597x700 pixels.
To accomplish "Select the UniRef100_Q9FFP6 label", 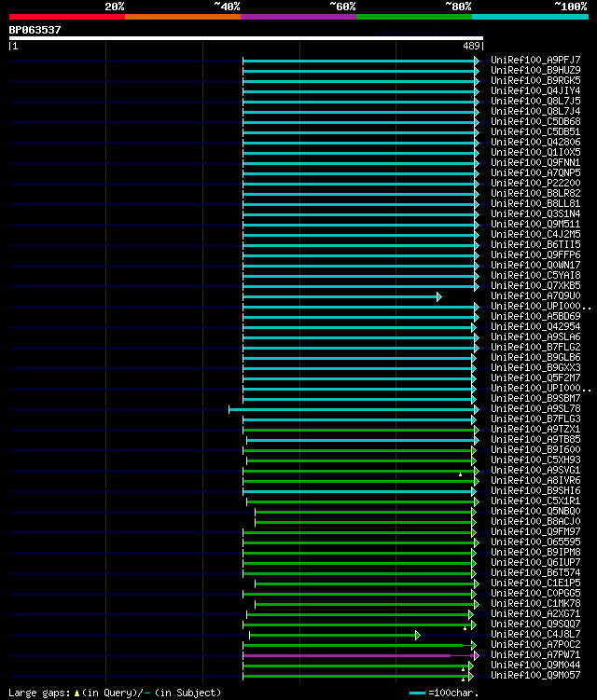I will tap(535, 254).
